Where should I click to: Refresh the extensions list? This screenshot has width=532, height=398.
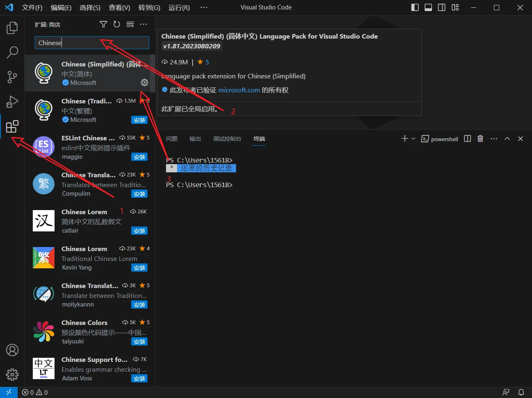pyautogui.click(x=117, y=25)
